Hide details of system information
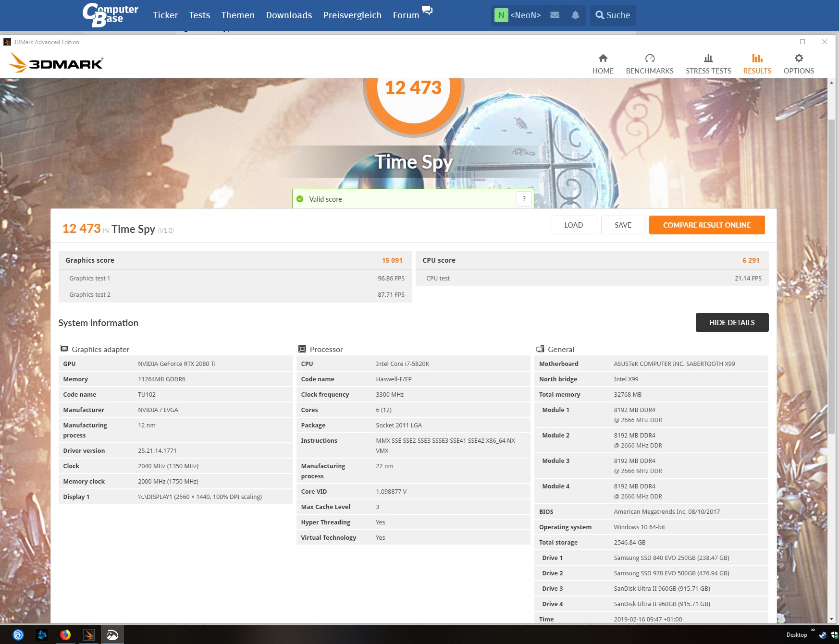Image resolution: width=839 pixels, height=644 pixels. click(x=732, y=322)
